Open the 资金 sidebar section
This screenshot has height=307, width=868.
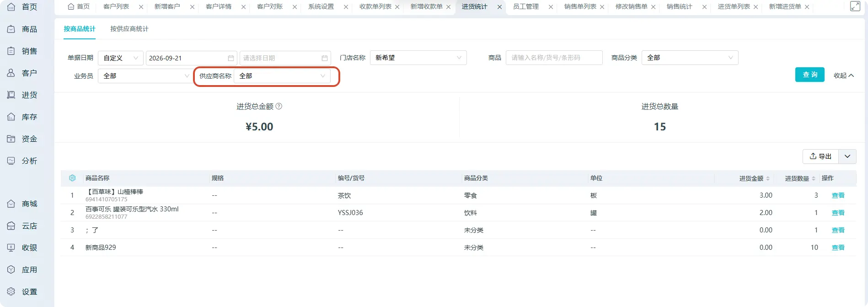coord(23,139)
